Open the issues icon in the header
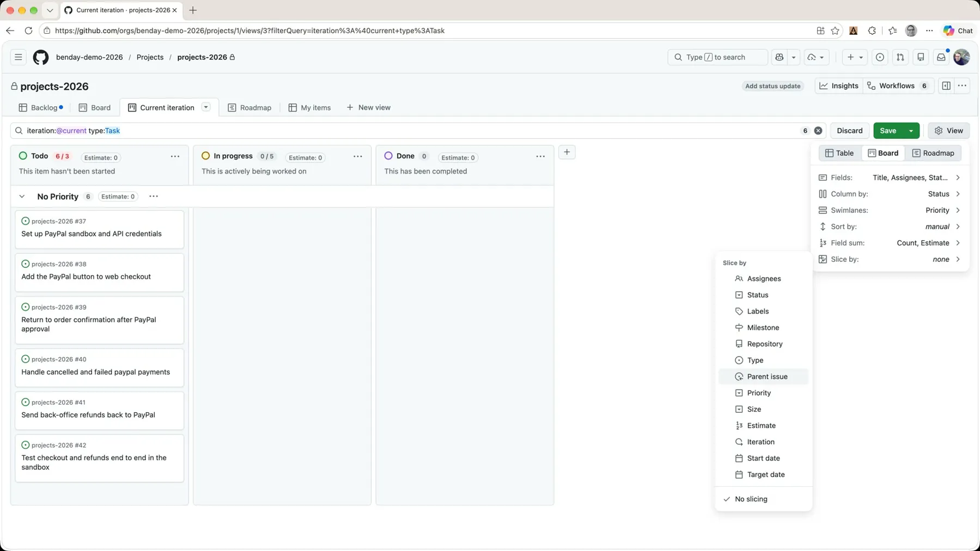The width and height of the screenshot is (980, 551). coord(880,57)
